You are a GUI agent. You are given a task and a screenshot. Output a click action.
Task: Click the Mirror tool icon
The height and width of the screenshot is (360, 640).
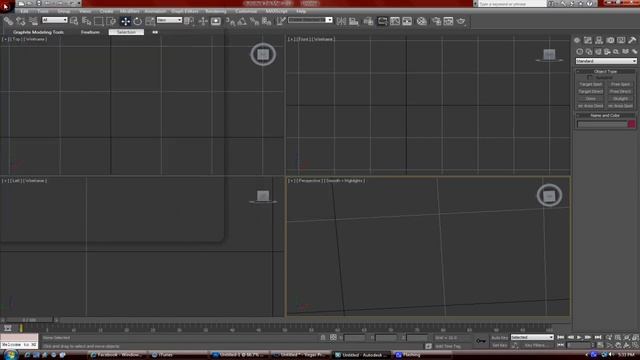click(341, 21)
